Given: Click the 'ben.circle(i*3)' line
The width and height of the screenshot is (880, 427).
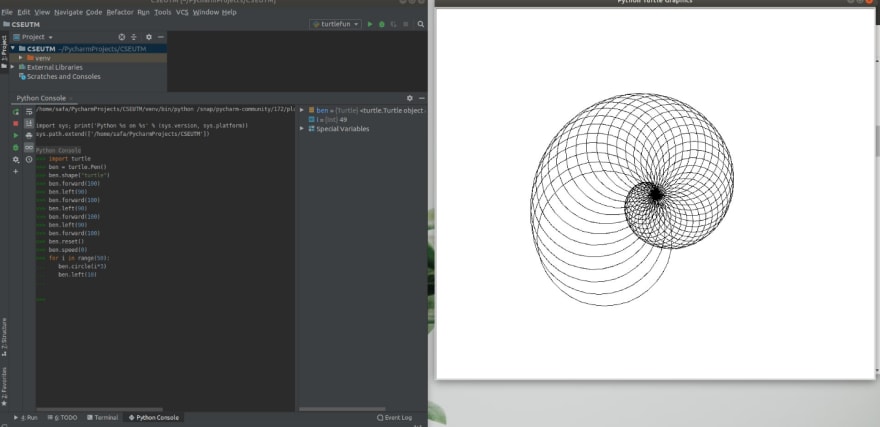Looking at the screenshot, I should click(x=81, y=266).
